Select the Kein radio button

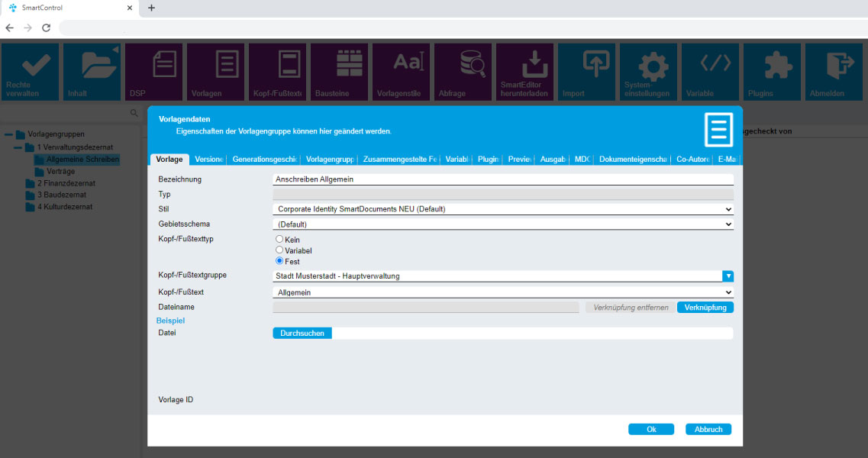tap(279, 240)
